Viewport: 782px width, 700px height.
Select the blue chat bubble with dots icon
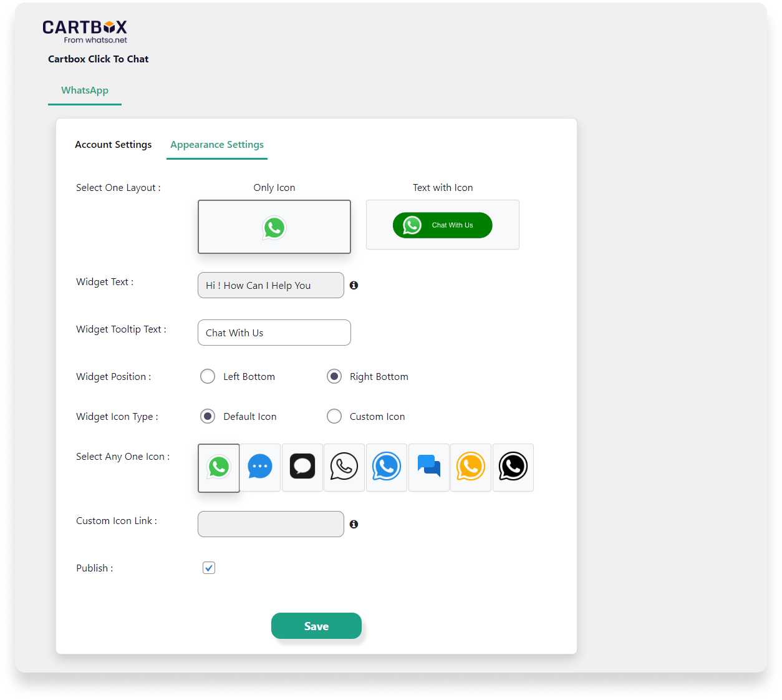point(260,467)
